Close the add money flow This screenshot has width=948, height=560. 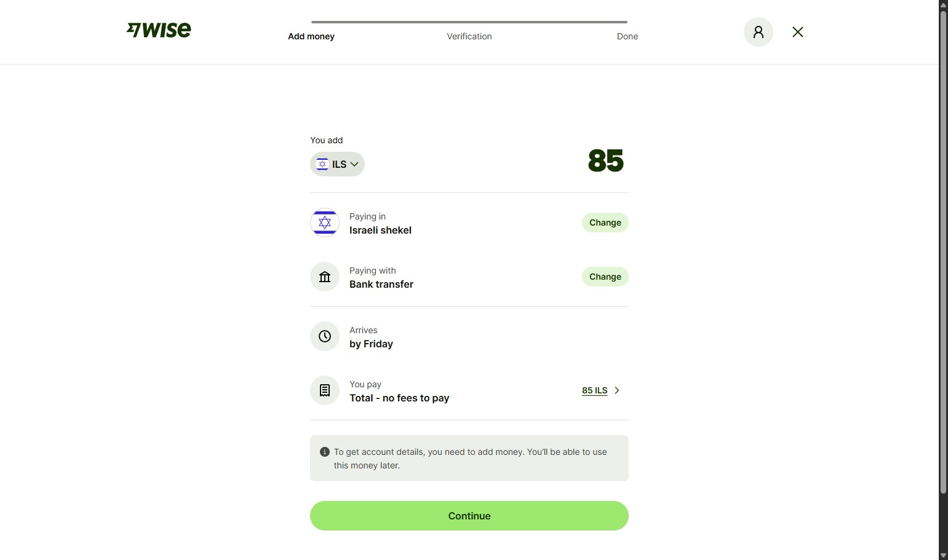coord(797,32)
